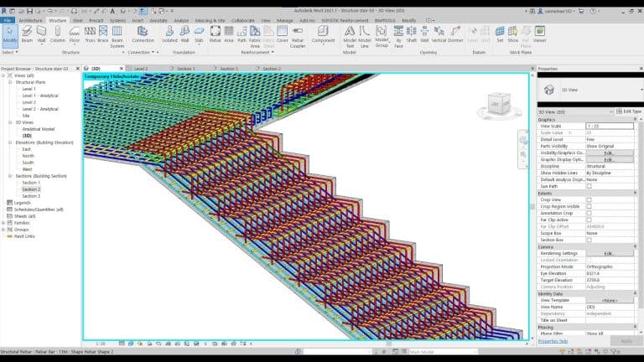Select the Modify tool in ribbon
The image size is (644, 362).
pos(10,34)
